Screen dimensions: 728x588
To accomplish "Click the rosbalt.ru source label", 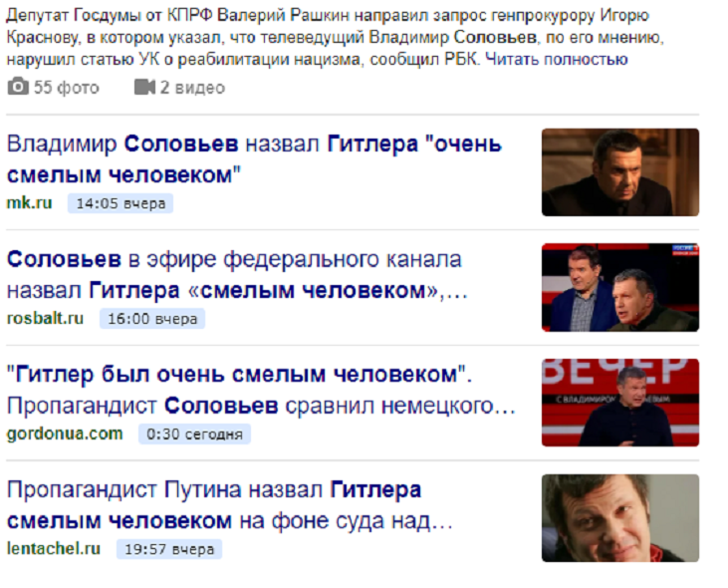I will pos(45,319).
